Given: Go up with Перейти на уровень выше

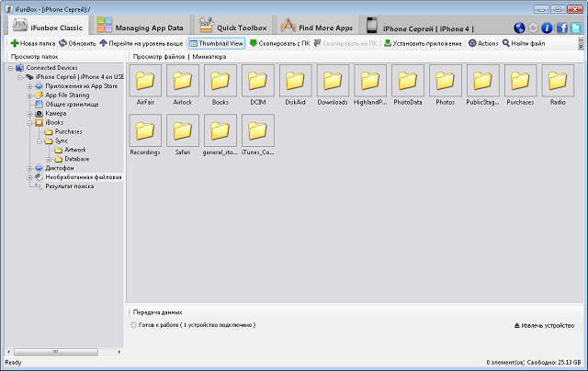Looking at the screenshot, I should (141, 43).
